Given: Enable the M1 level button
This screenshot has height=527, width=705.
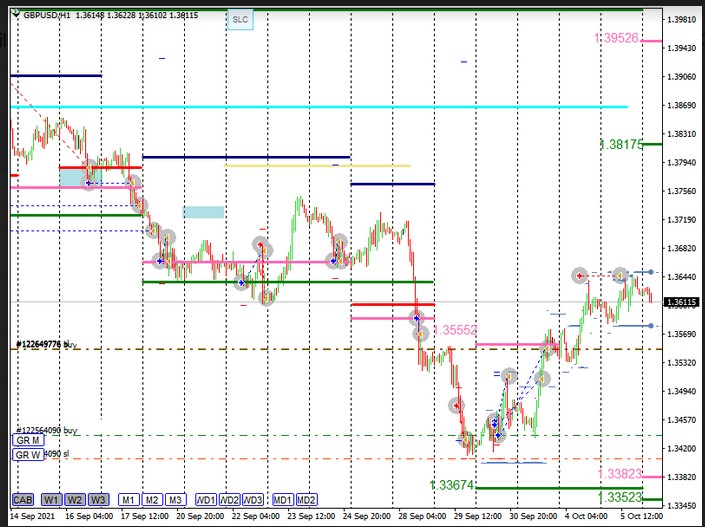Looking at the screenshot, I should [x=128, y=499].
